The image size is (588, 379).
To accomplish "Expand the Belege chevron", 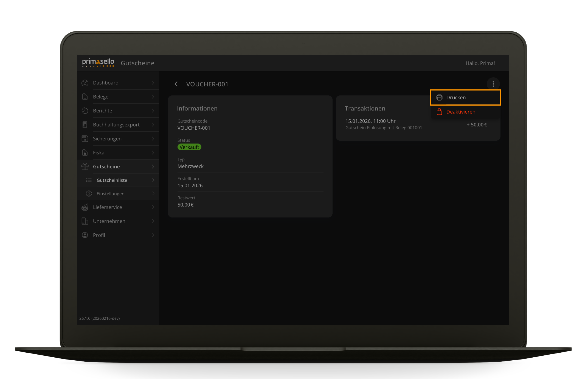I will coord(153,97).
